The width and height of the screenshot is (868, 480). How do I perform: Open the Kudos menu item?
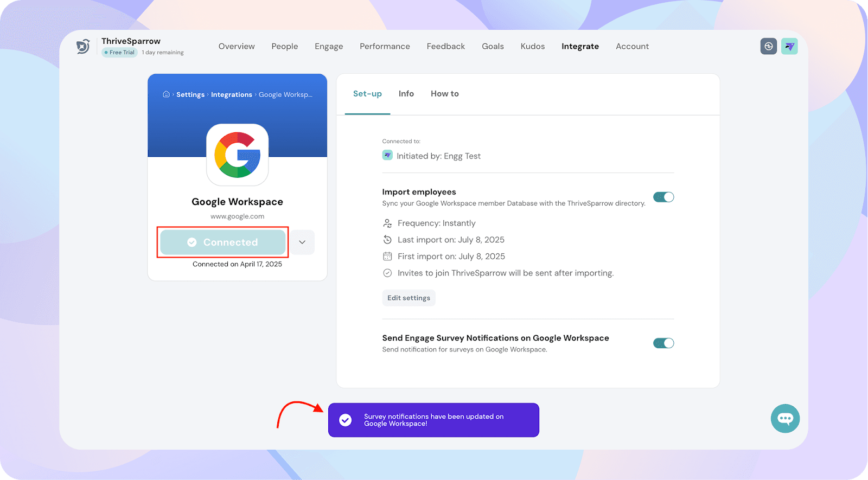532,47
